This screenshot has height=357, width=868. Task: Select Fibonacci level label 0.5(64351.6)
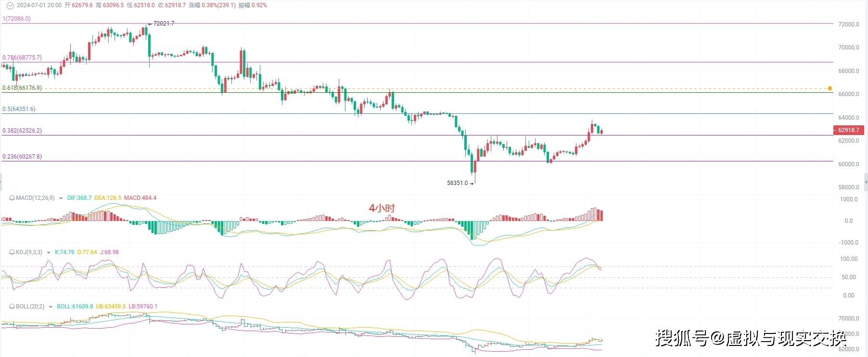click(x=19, y=110)
